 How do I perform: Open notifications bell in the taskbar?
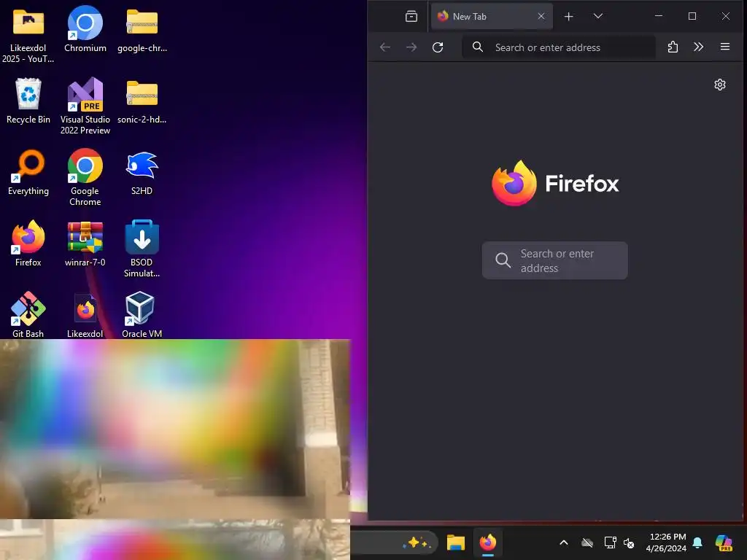[x=697, y=542]
